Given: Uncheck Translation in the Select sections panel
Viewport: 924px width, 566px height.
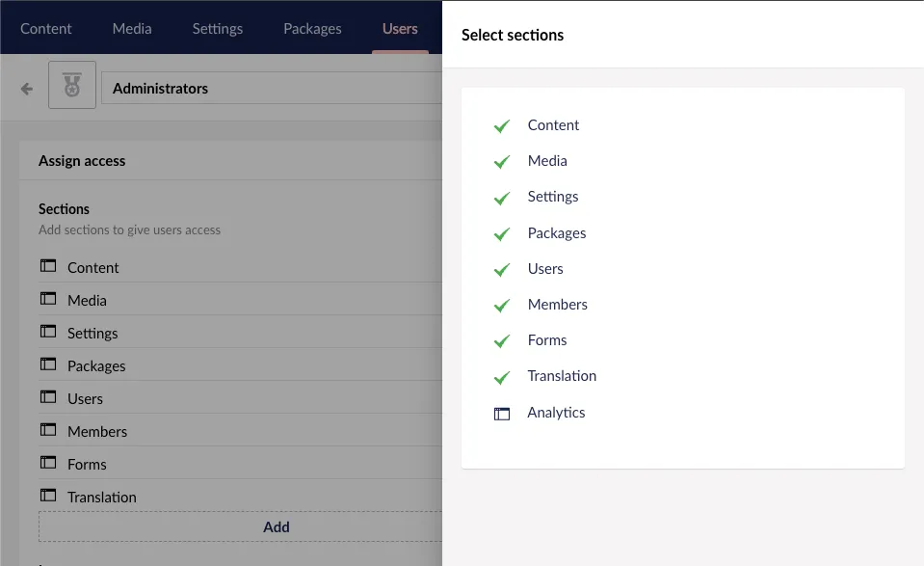Looking at the screenshot, I should 562,376.
